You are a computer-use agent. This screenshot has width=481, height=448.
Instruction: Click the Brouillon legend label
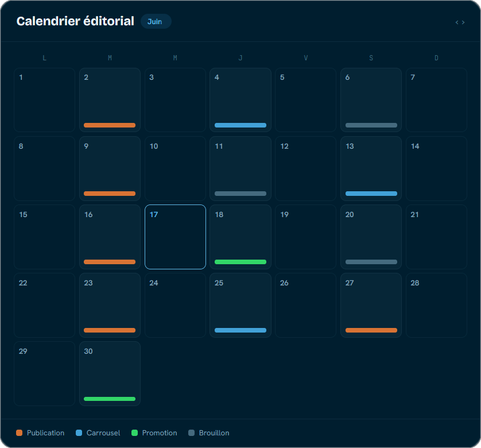(x=214, y=433)
